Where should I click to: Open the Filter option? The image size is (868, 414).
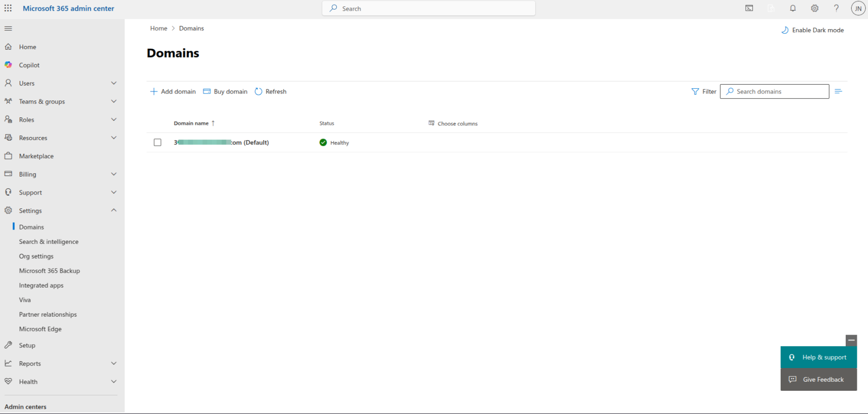click(703, 91)
